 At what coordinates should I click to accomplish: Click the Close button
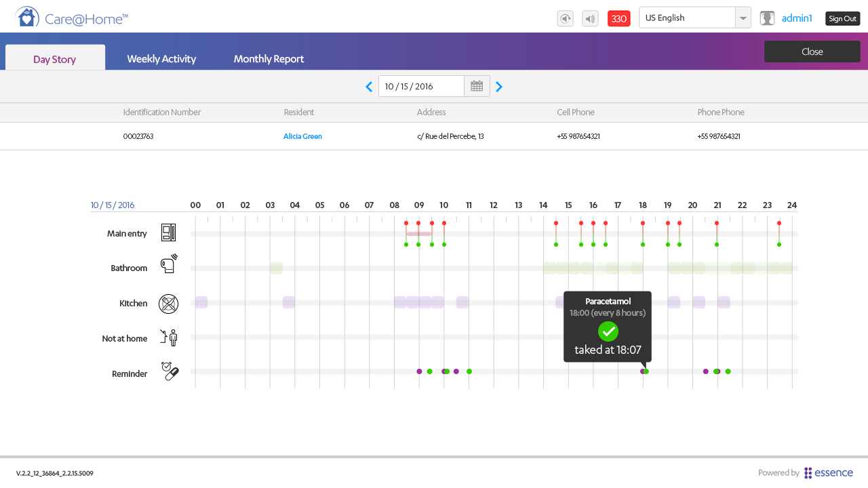(x=812, y=52)
